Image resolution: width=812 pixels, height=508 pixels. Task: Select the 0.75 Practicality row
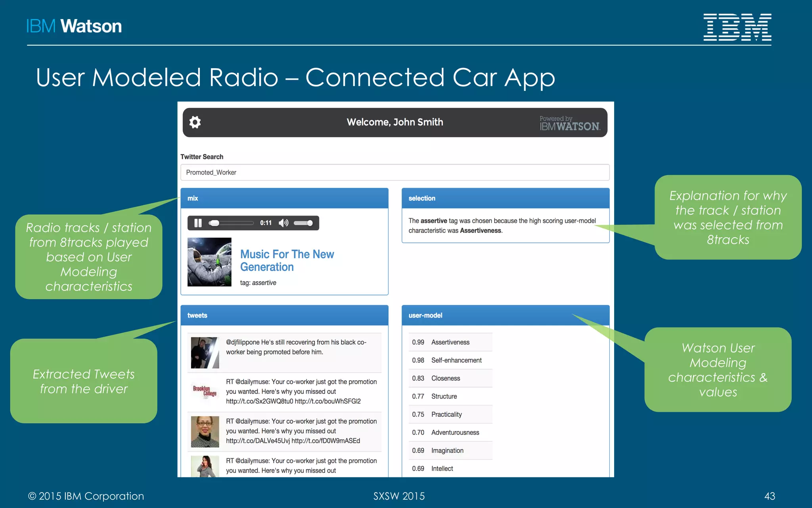[450, 414]
